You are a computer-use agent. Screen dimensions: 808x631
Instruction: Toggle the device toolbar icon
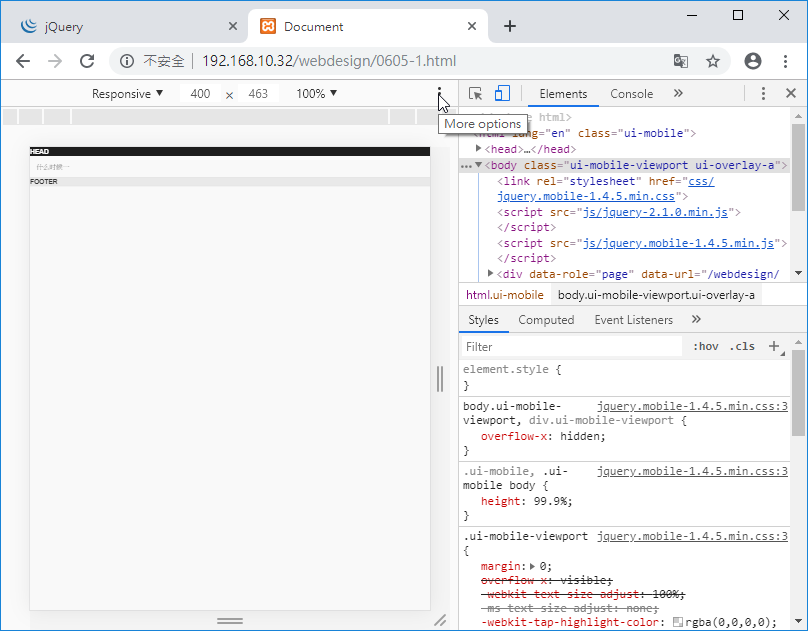pos(502,94)
